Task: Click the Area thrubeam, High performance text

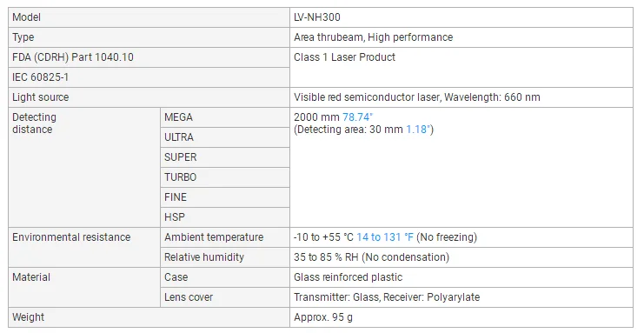Action: 373,37
